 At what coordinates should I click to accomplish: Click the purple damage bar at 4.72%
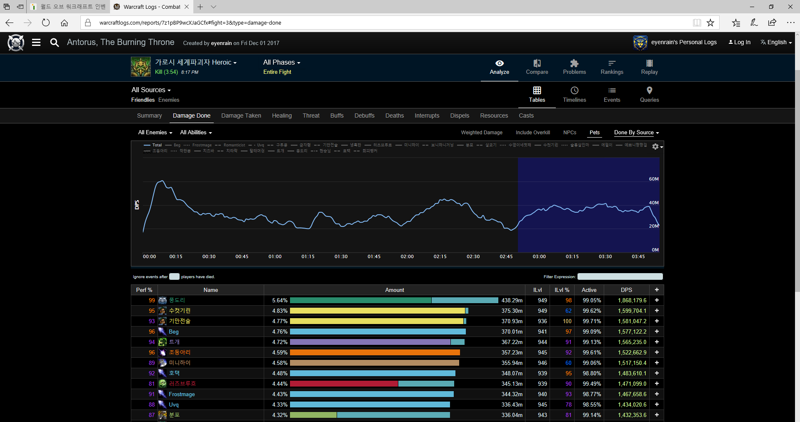point(370,342)
